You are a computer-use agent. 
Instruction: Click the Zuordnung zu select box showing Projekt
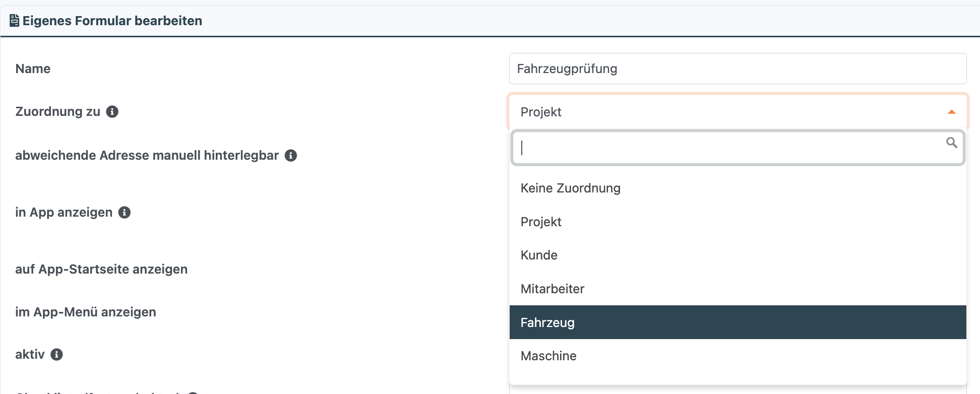(726, 112)
